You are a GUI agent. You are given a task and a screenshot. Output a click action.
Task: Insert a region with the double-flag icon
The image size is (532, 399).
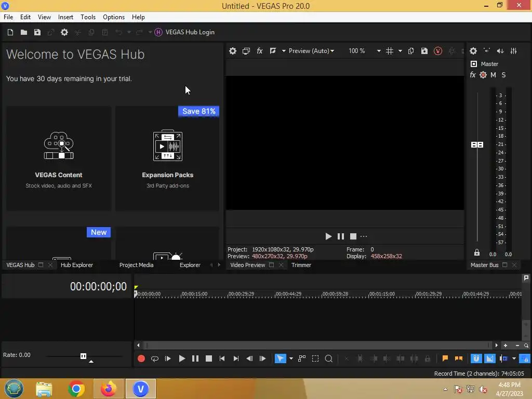point(458,358)
